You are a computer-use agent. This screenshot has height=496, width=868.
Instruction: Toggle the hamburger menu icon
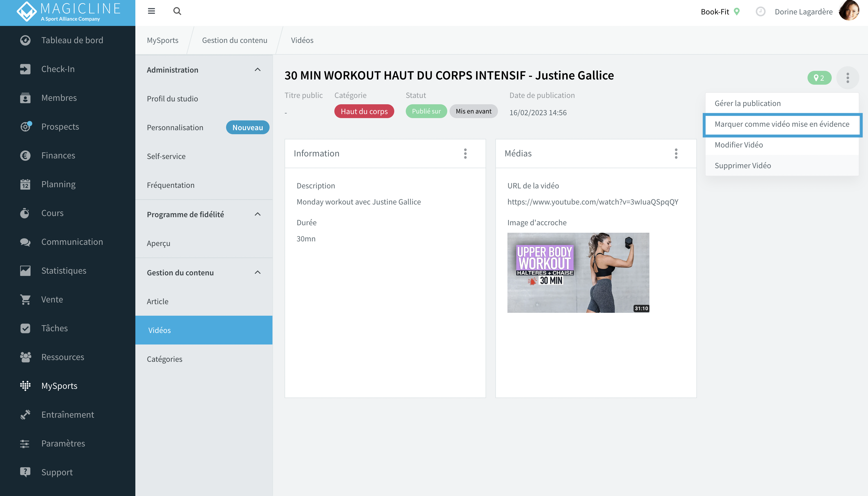151,11
